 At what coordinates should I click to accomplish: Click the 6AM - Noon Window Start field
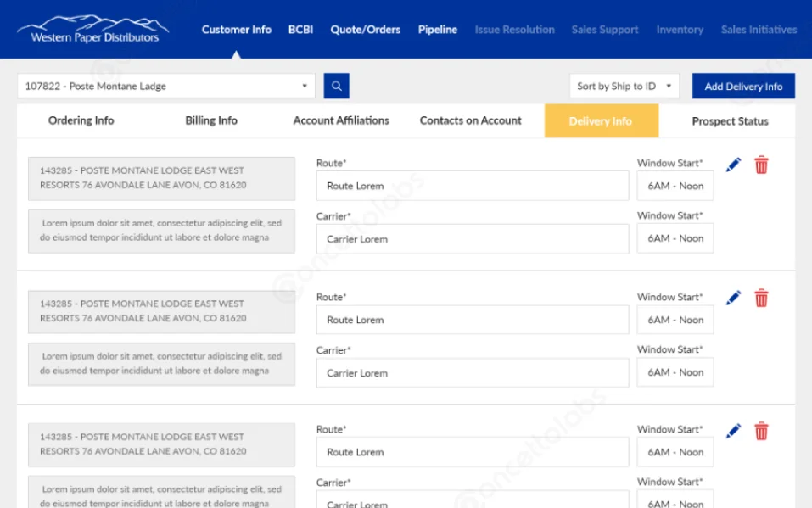tap(675, 186)
